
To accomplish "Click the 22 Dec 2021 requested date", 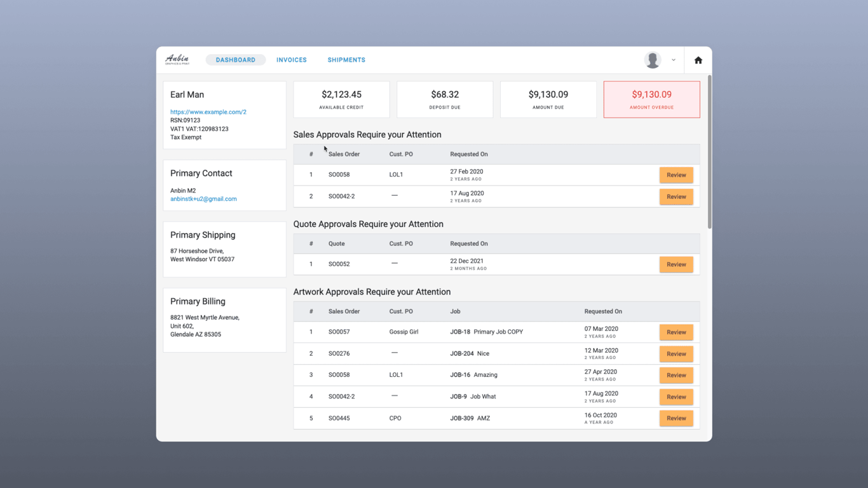I will click(466, 261).
